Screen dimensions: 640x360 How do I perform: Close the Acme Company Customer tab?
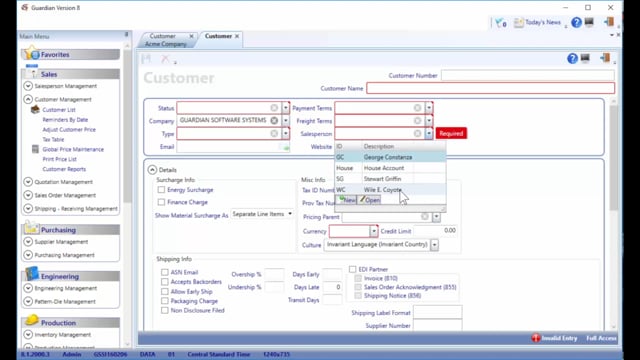(191, 36)
